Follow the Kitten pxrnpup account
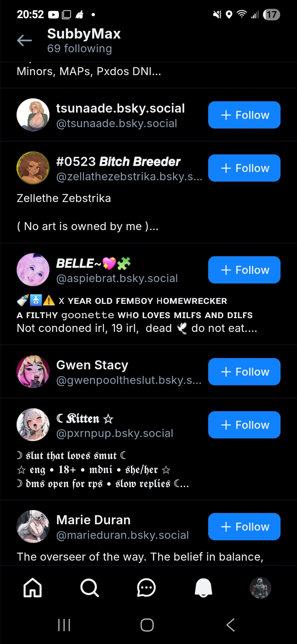The height and width of the screenshot is (644, 297). tap(244, 425)
